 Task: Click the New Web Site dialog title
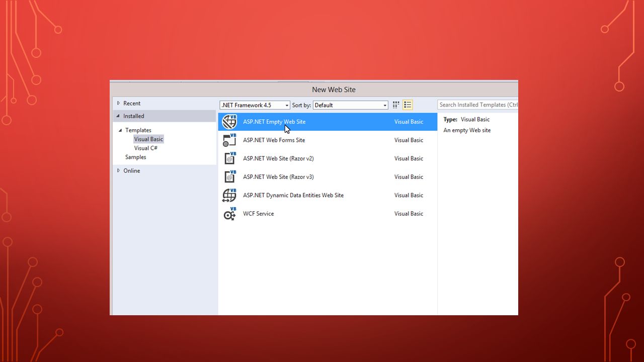coord(334,89)
